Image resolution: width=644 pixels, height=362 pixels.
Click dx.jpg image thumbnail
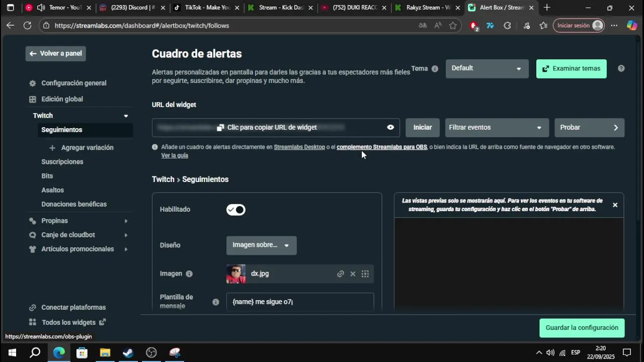pos(236,274)
